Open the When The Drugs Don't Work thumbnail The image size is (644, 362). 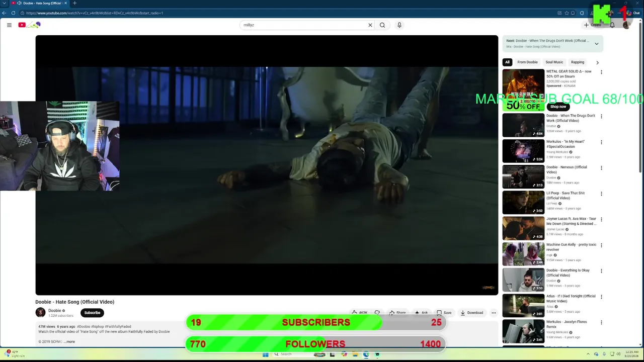click(523, 125)
